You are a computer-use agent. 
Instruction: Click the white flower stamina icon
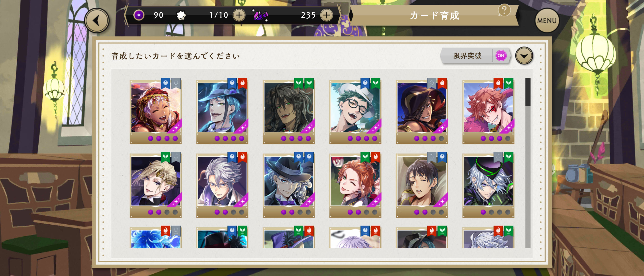181,15
